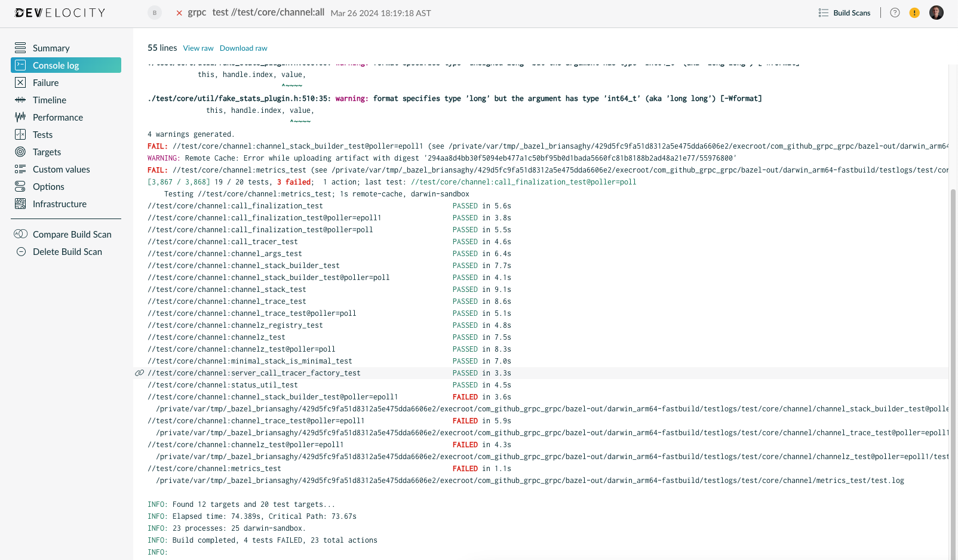Open the Infrastructure panel icon

click(x=20, y=204)
